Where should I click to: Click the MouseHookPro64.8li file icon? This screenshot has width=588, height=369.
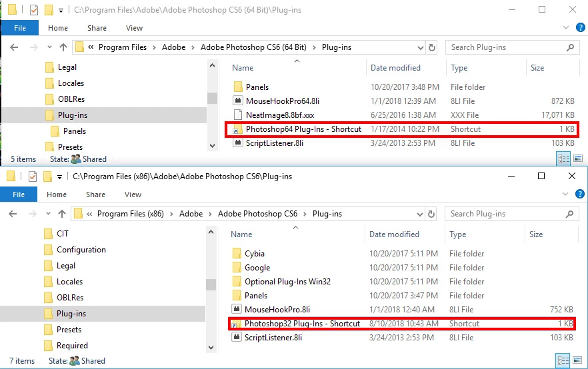237,101
